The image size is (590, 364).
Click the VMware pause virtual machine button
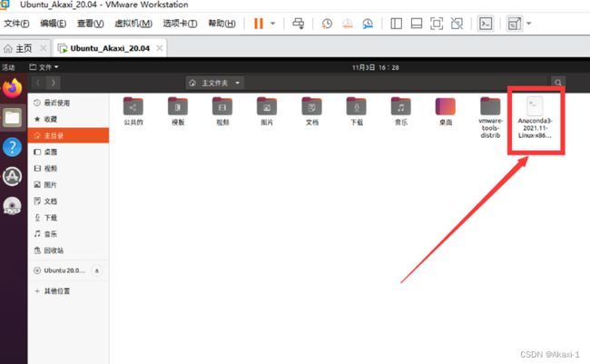click(x=258, y=23)
